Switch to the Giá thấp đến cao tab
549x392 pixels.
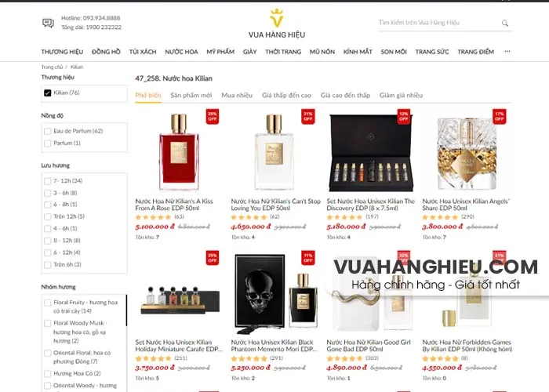(x=286, y=95)
